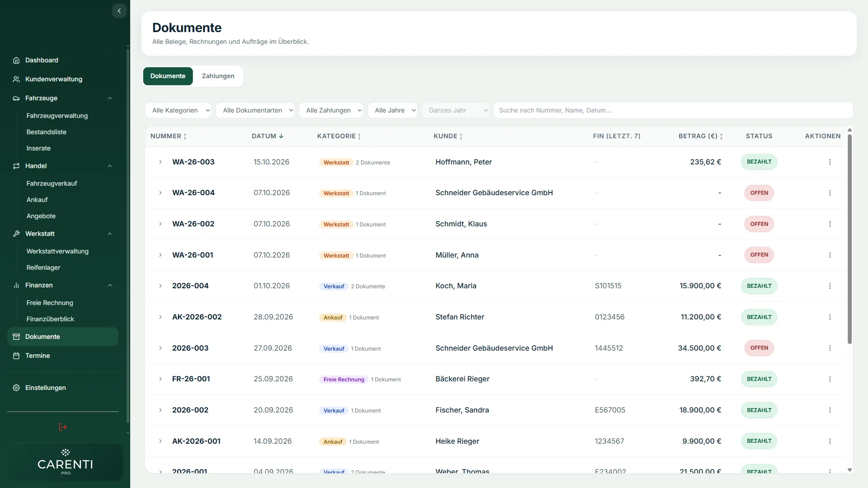Switch to the Zahlungen tab
This screenshot has height=488, width=868.
point(218,76)
